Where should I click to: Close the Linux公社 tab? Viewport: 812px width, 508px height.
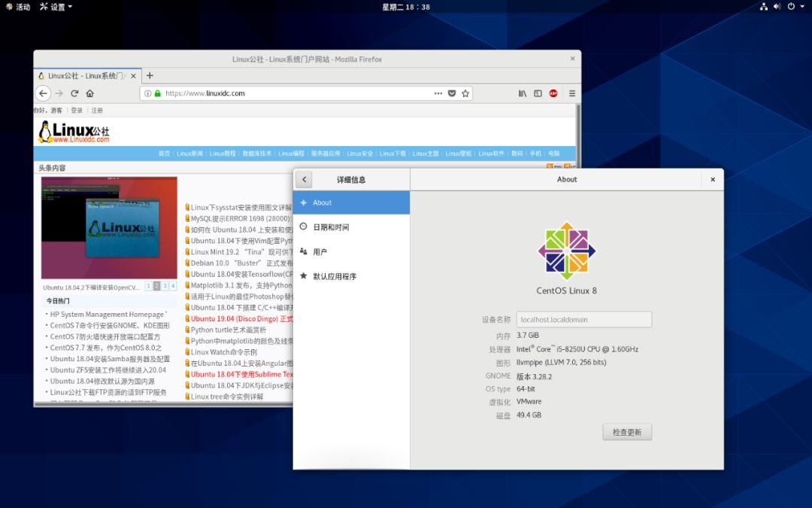click(133, 76)
